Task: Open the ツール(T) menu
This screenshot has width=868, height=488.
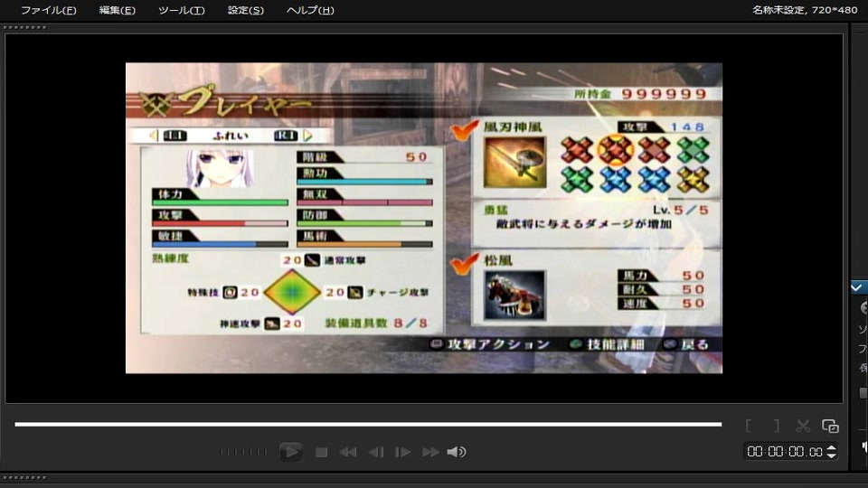Action: pyautogui.click(x=181, y=10)
